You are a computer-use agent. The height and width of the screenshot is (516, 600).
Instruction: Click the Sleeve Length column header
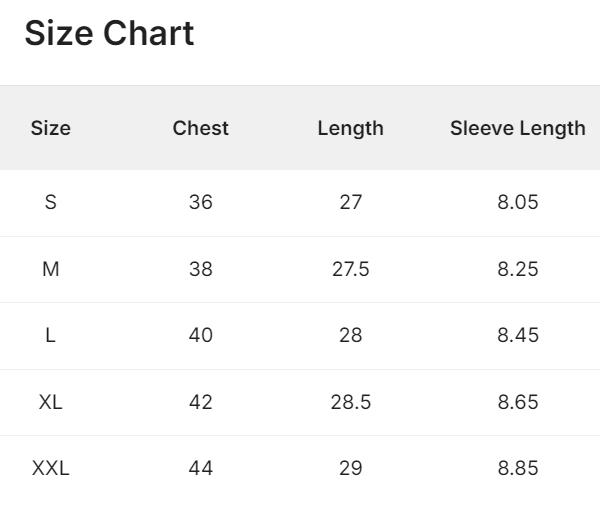(518, 129)
